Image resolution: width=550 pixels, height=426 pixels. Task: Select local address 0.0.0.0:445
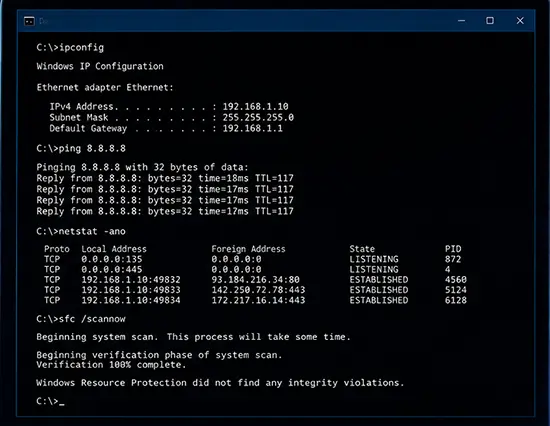point(112,269)
